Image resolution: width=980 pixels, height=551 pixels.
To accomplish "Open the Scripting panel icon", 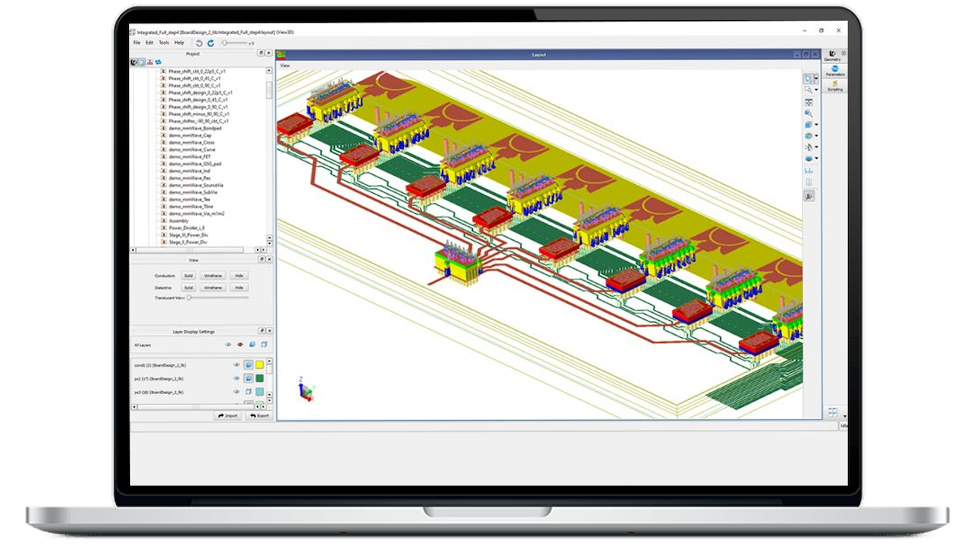I will pyautogui.click(x=835, y=86).
